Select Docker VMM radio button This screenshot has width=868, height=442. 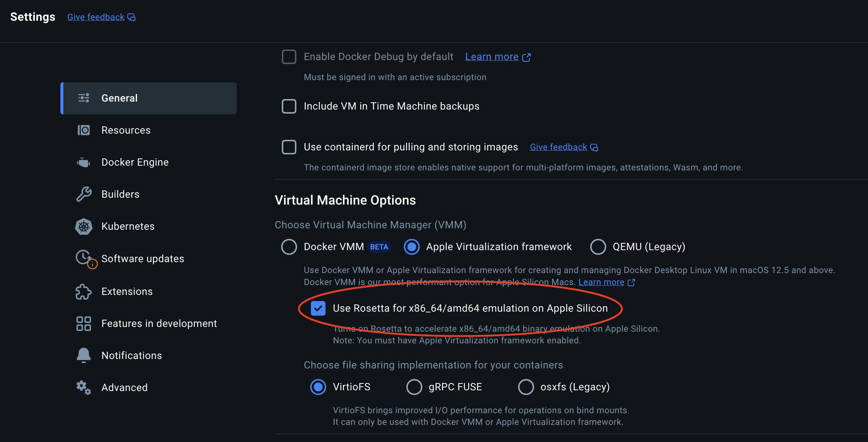[289, 247]
